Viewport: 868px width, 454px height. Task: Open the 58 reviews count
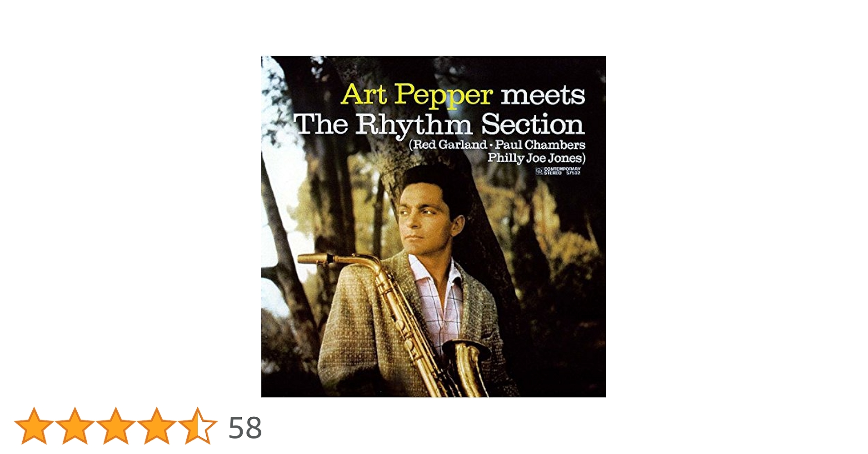[245, 428]
